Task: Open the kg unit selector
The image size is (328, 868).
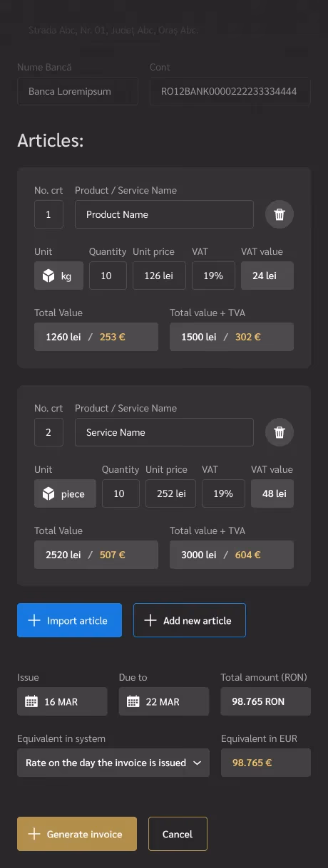Action: 58,276
